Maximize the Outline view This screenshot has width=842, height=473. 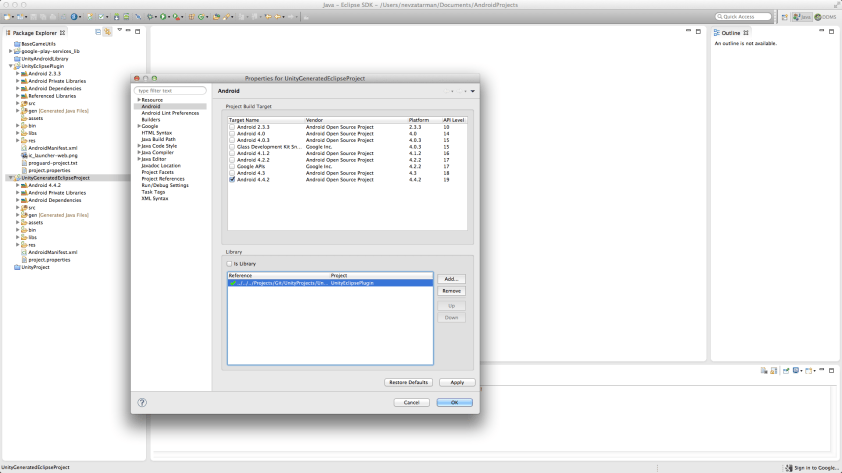point(831,32)
